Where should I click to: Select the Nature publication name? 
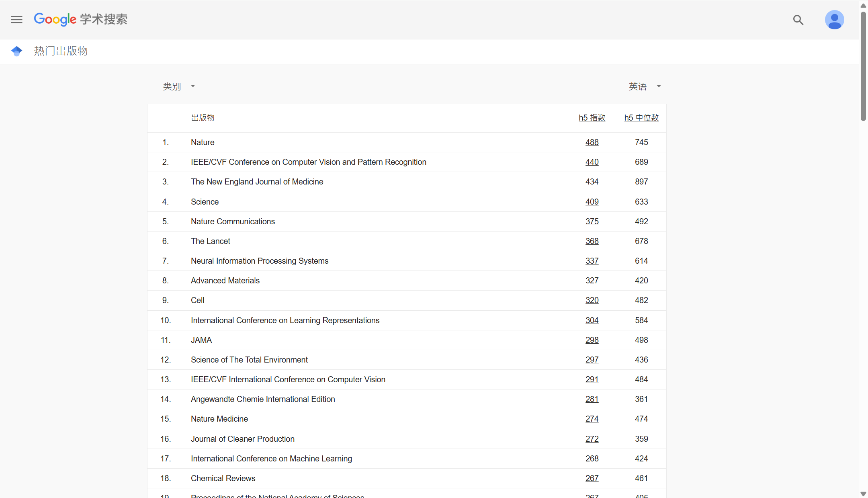203,142
